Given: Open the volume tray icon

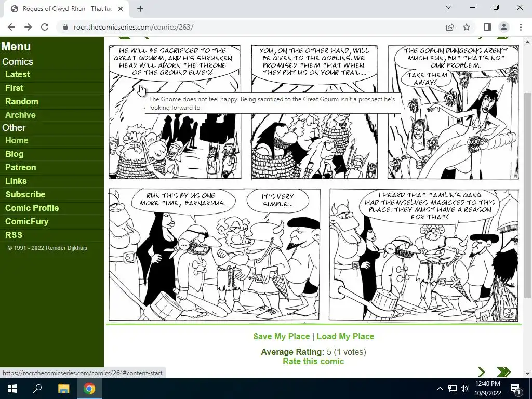Looking at the screenshot, I should [464, 389].
